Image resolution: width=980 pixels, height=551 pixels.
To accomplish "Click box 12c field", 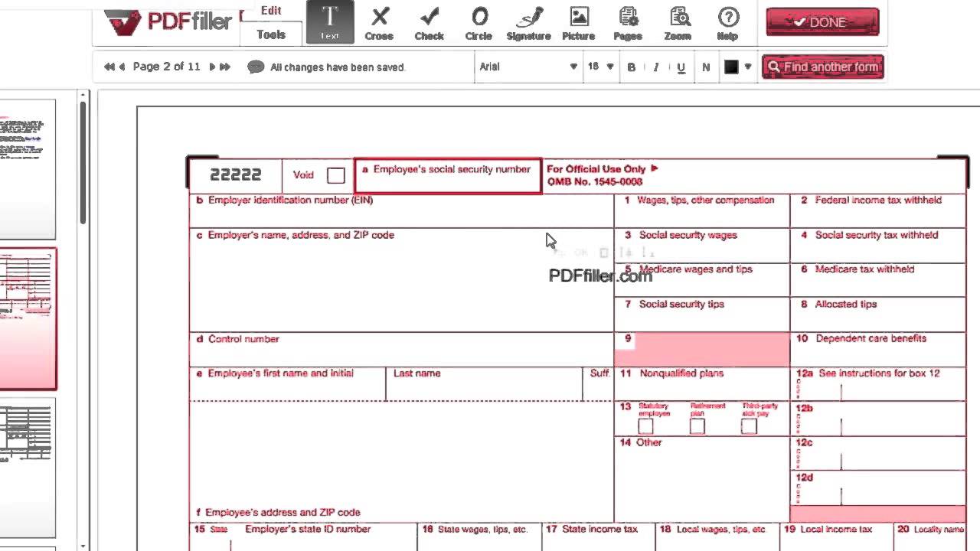I will click(x=878, y=453).
